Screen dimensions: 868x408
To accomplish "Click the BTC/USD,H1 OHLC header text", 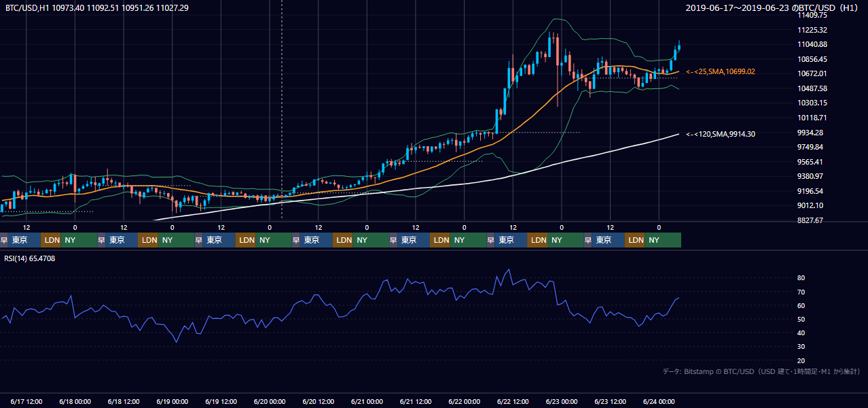I will click(x=97, y=7).
